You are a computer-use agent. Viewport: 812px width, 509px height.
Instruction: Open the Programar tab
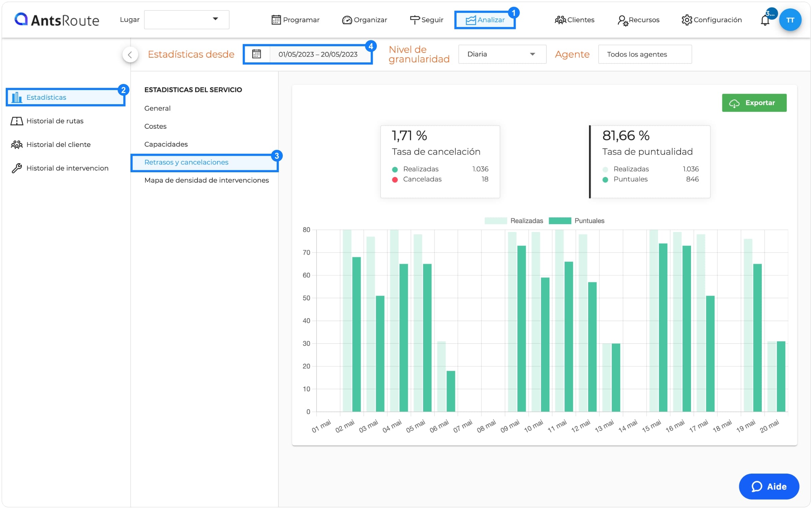pos(295,20)
